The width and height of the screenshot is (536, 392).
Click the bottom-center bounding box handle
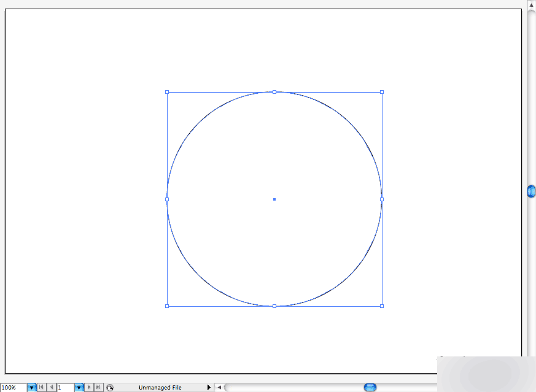coord(274,306)
